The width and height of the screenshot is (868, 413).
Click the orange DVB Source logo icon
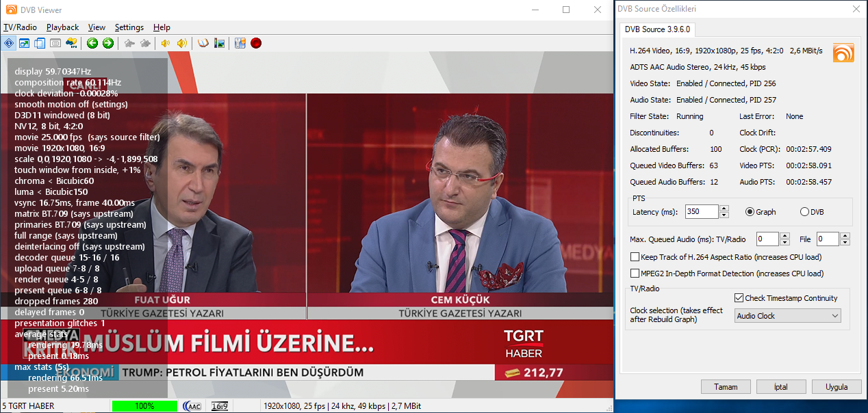click(x=843, y=53)
